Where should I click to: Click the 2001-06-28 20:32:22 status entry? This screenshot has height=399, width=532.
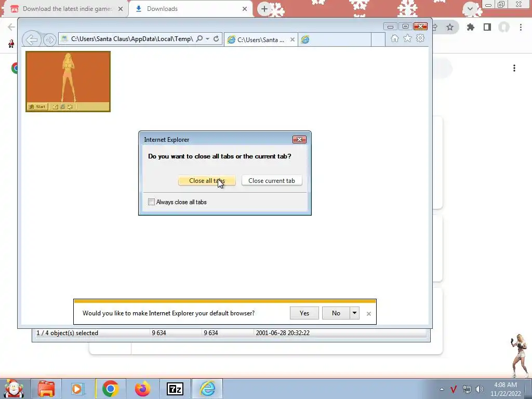click(283, 333)
